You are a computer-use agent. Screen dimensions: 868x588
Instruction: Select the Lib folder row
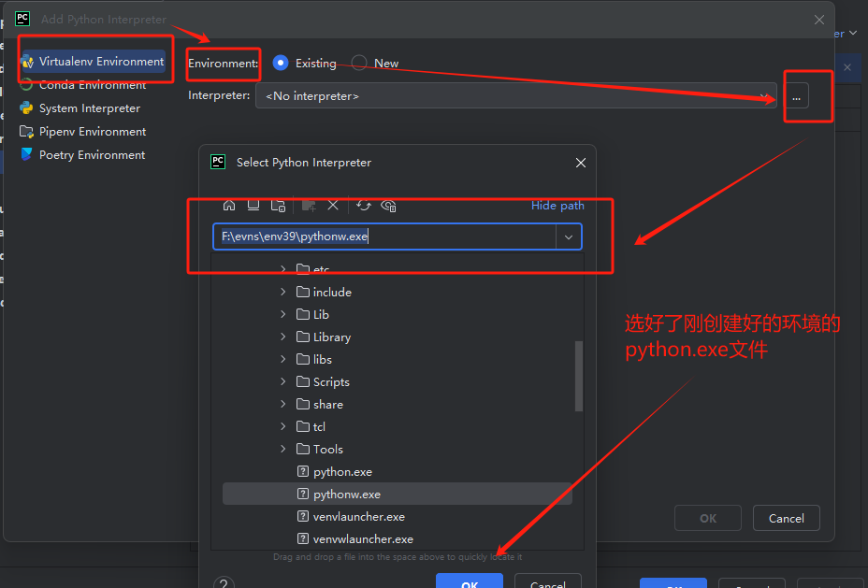(398, 314)
